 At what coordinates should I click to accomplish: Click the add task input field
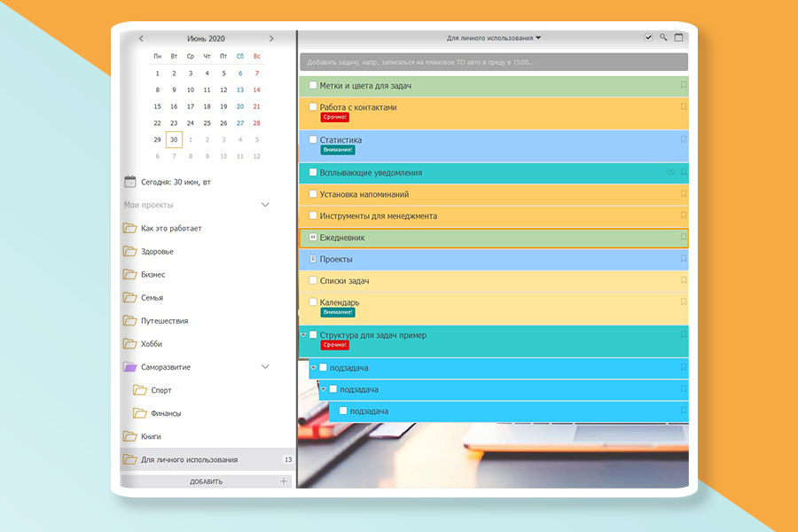tap(494, 63)
